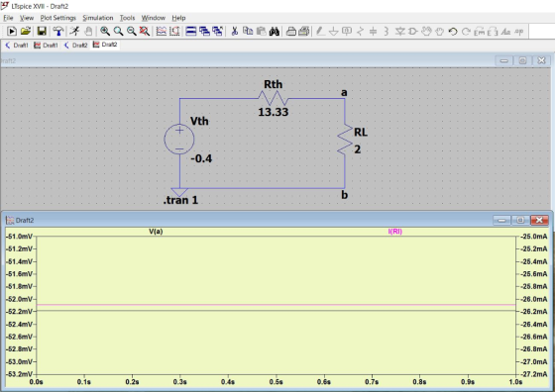Switch to the Draft2 waveform tab
The image size is (555, 392).
pos(105,45)
